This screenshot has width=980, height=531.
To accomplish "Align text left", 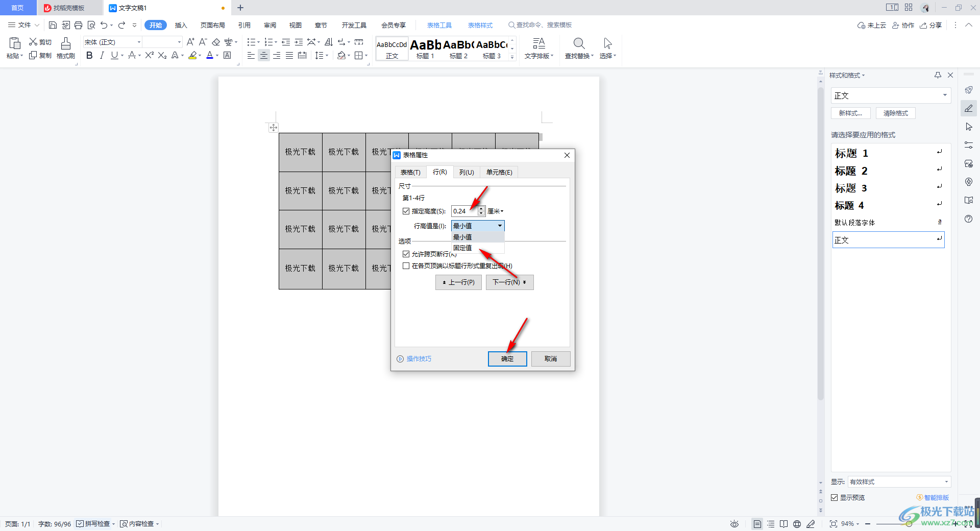I will 251,55.
